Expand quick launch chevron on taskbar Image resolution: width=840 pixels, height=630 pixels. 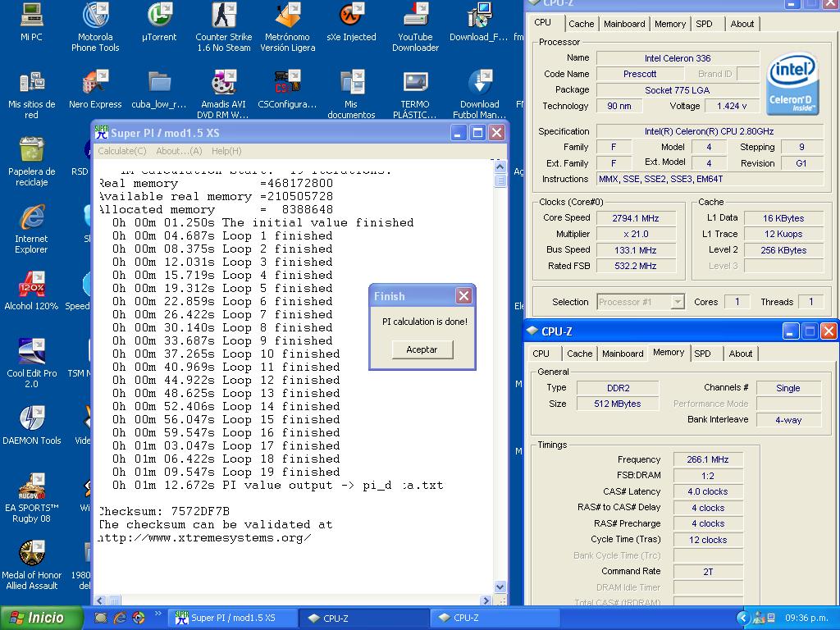point(158,614)
